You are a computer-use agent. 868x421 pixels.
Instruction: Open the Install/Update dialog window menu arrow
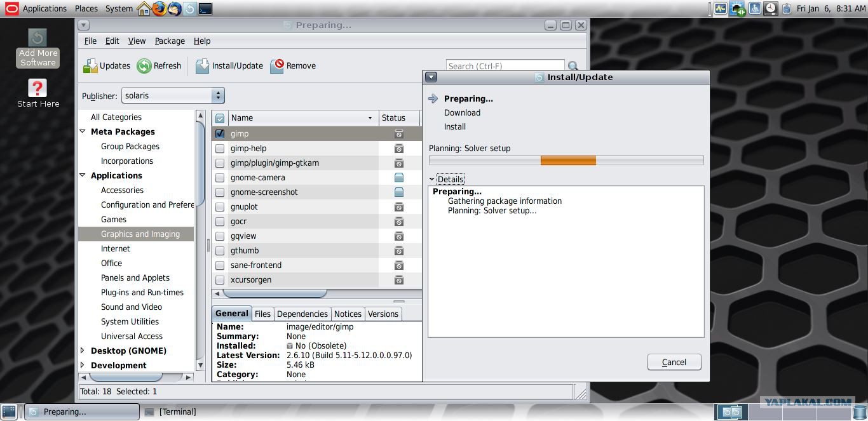431,77
